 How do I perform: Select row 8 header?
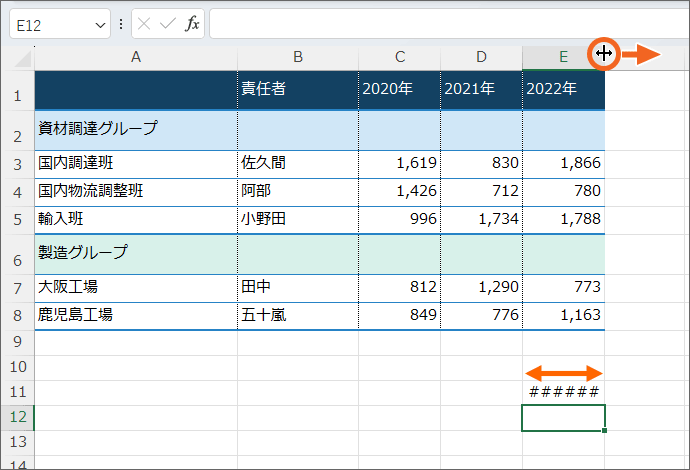tap(18, 316)
